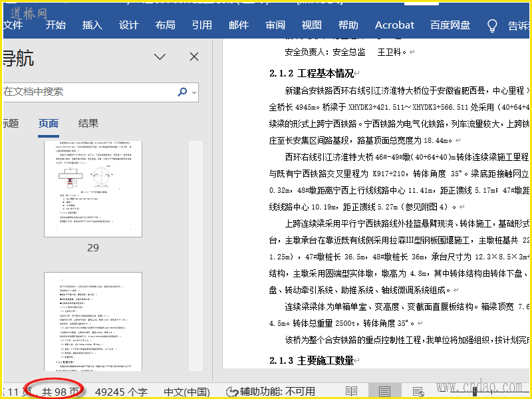Click the lightbulb Tell Me icon
532x399 pixels.
[x=492, y=25]
